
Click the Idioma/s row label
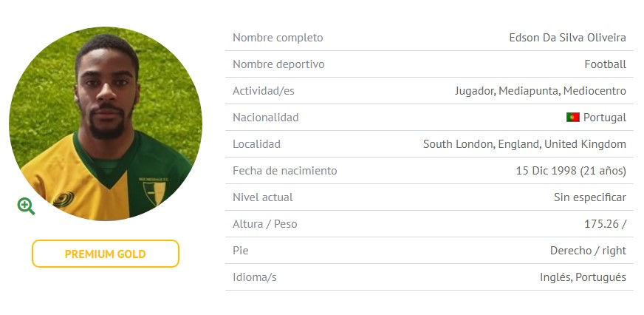pos(255,277)
